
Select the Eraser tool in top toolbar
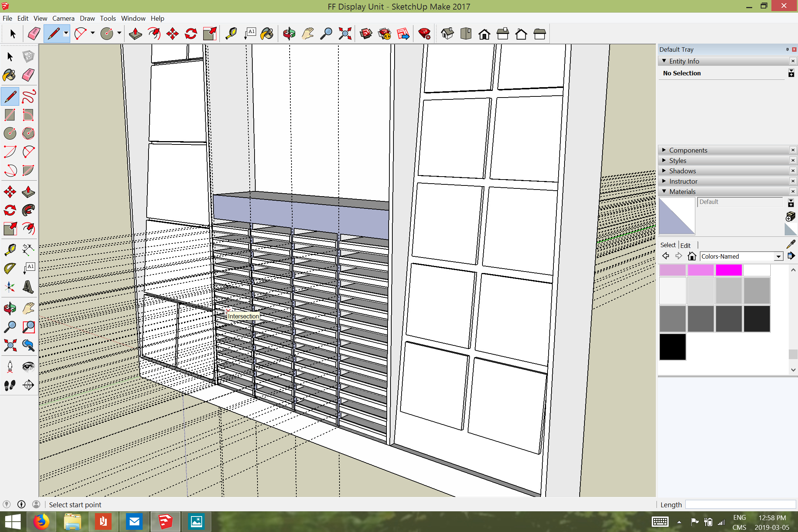(34, 34)
